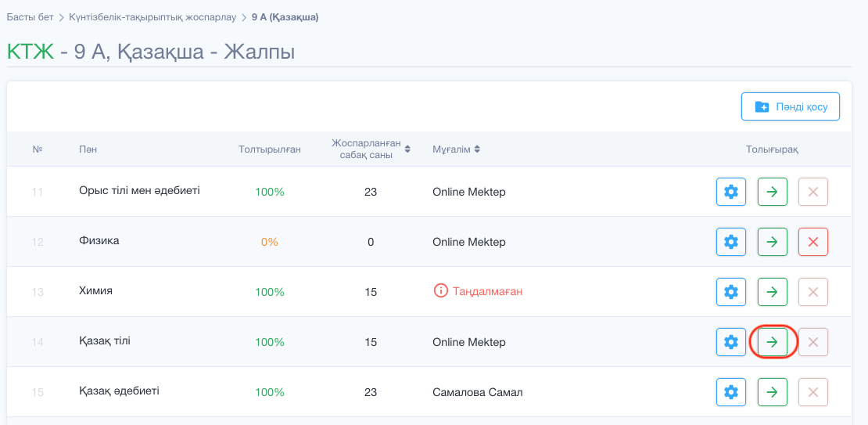Open settings gear for Орыс тілі мен әдебиеті
Screen dimensions: 868x425
coord(731,192)
